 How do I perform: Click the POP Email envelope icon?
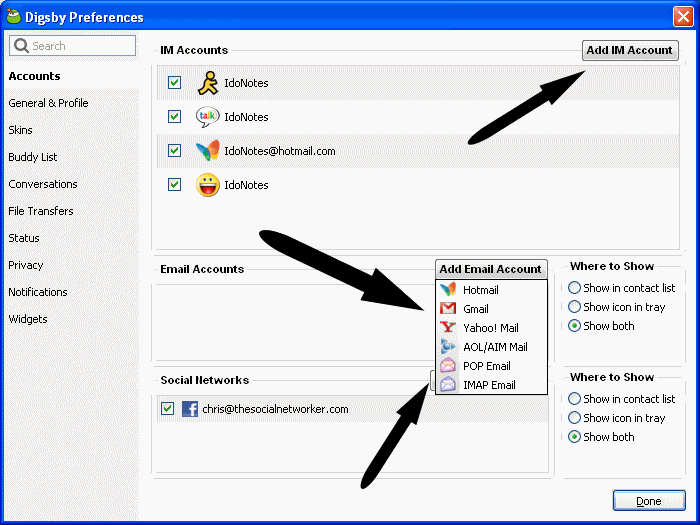[448, 366]
